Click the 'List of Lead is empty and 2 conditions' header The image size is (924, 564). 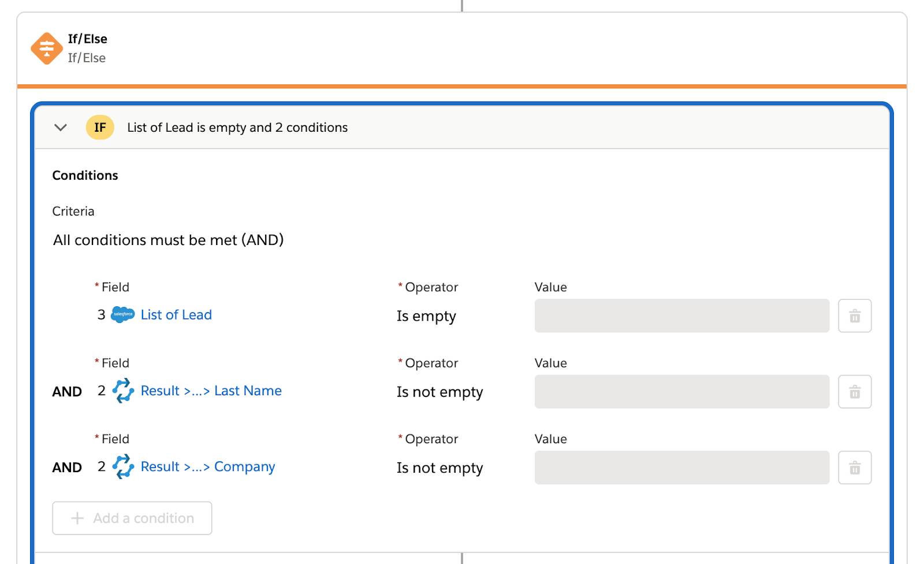[x=237, y=128]
